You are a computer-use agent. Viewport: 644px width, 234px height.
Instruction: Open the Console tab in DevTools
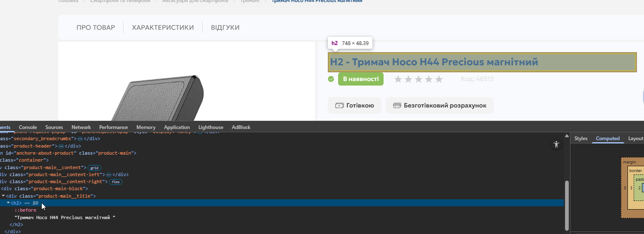pyautogui.click(x=28, y=127)
